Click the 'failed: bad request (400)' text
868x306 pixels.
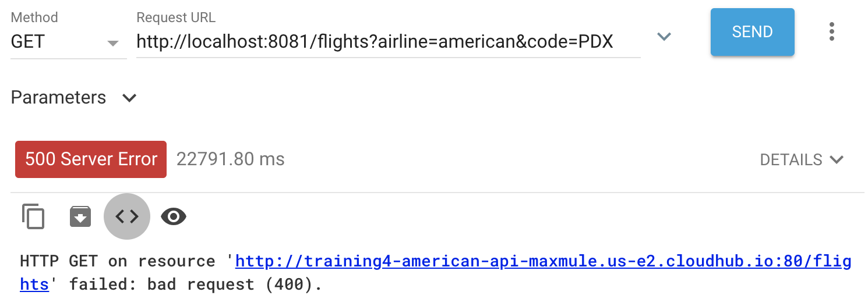click(196, 285)
